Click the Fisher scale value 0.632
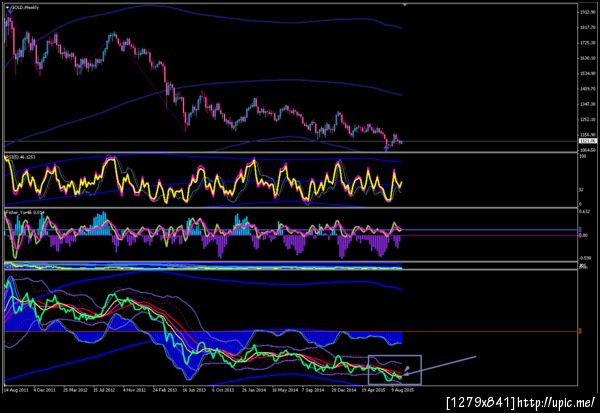Screen dimensions: 600x413 point(584,212)
